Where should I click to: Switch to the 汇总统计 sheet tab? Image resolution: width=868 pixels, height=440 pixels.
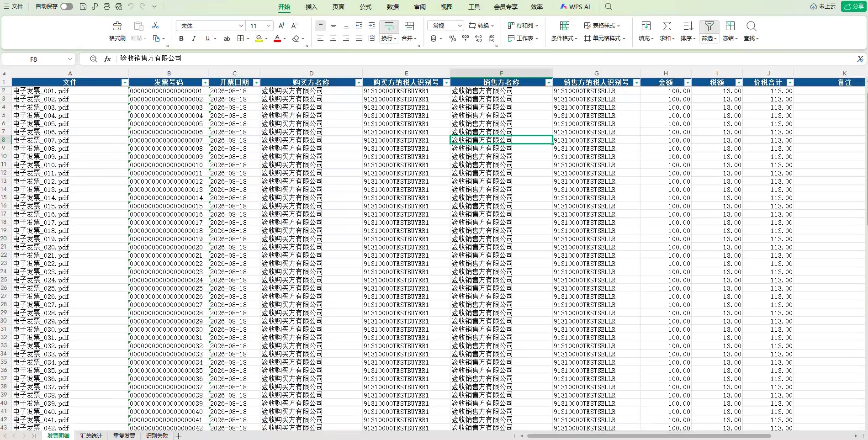coord(91,436)
